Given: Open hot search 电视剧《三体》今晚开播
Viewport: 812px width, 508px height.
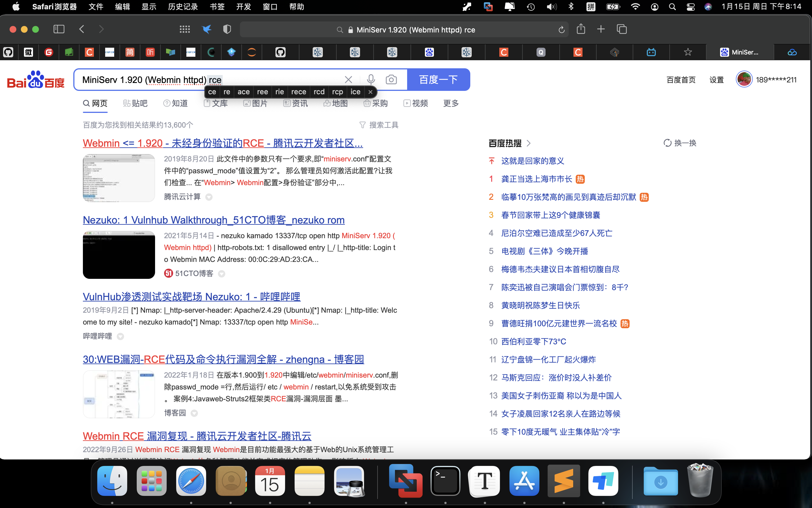Looking at the screenshot, I should tap(545, 251).
